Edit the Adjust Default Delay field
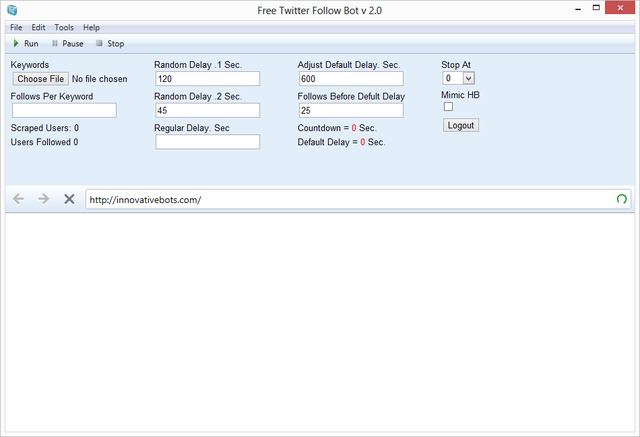Viewport: 640px width, 437px height. [351, 79]
